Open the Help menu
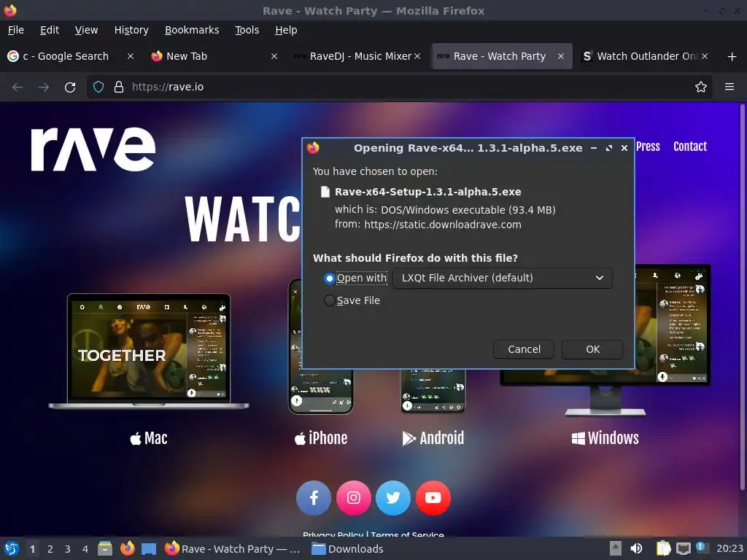 [x=286, y=30]
